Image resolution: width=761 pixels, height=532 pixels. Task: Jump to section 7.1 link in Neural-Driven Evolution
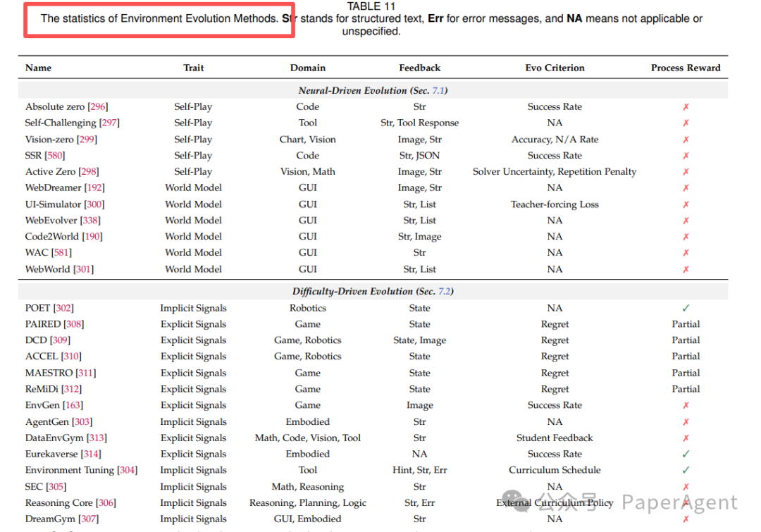coord(438,90)
